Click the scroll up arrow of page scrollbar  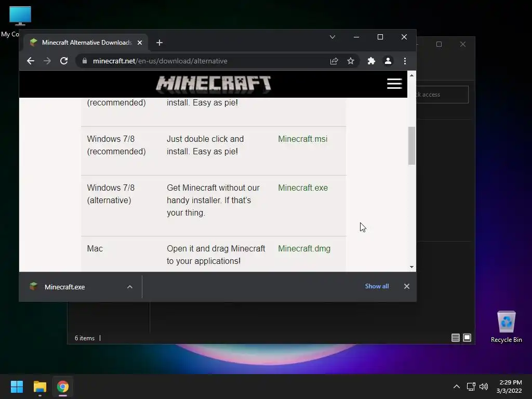click(411, 75)
